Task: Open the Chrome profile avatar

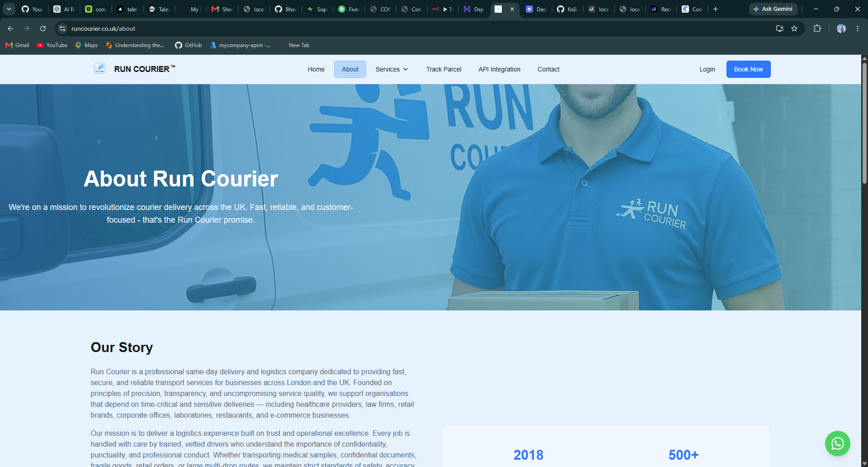Action: [x=841, y=29]
